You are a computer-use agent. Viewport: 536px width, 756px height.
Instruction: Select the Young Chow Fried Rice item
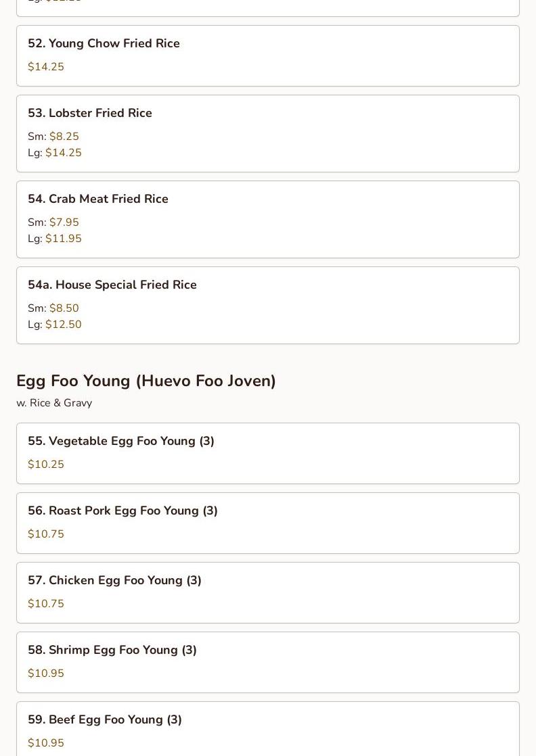point(104,43)
